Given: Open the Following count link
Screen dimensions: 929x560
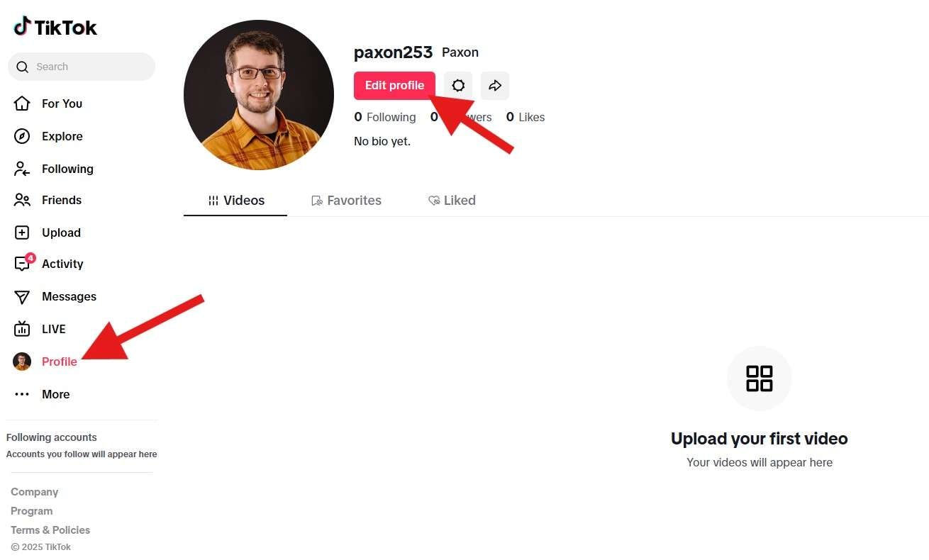Looking at the screenshot, I should coord(385,118).
